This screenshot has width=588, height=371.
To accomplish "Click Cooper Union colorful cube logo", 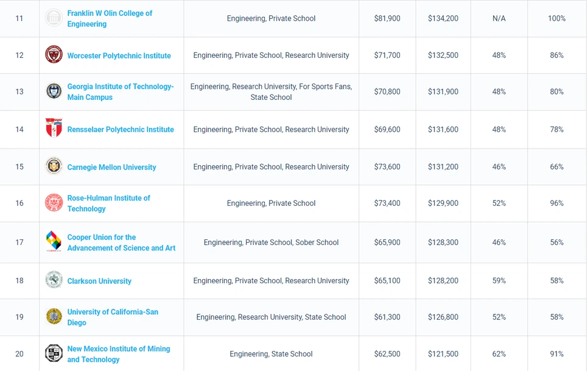I will 54,242.
